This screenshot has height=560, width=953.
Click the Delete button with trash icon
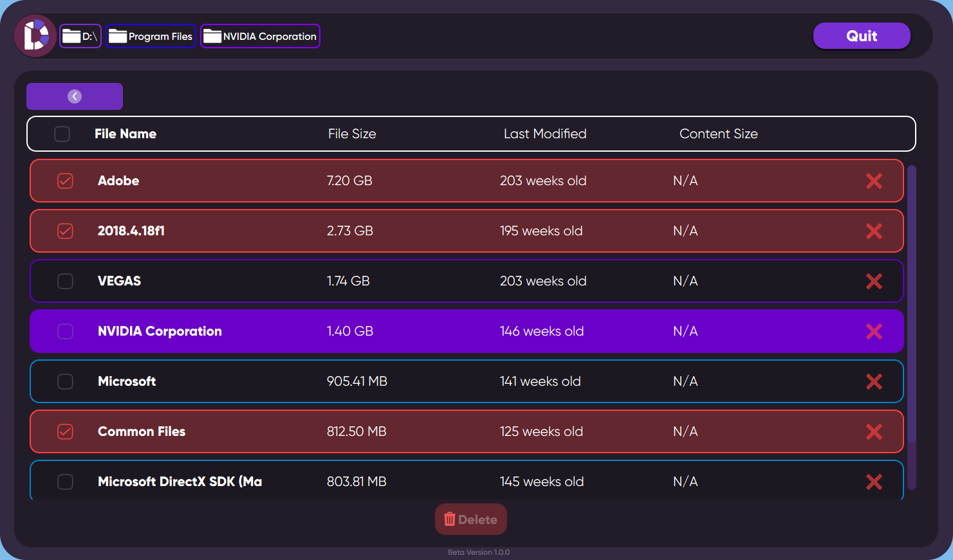tap(471, 519)
